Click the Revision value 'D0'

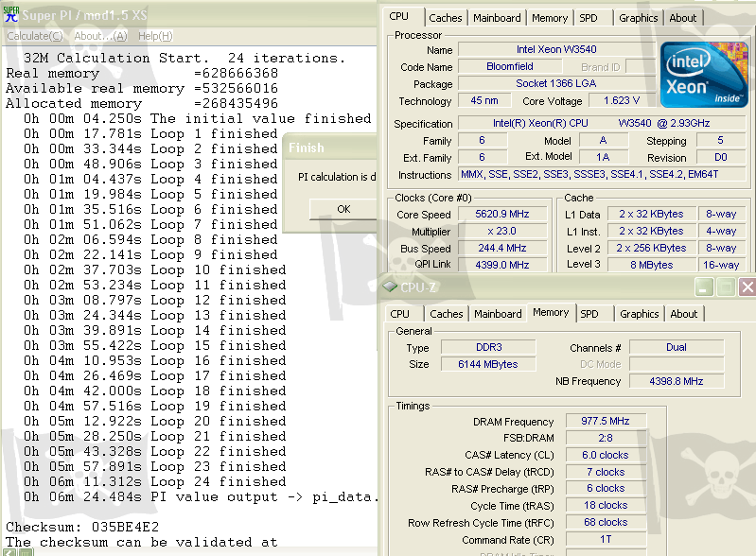(x=720, y=158)
